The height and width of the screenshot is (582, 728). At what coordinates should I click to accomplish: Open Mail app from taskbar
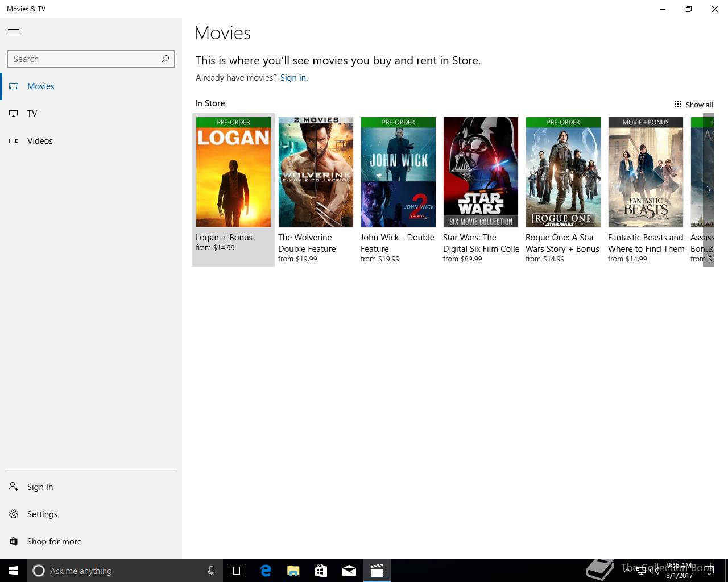pyautogui.click(x=349, y=571)
